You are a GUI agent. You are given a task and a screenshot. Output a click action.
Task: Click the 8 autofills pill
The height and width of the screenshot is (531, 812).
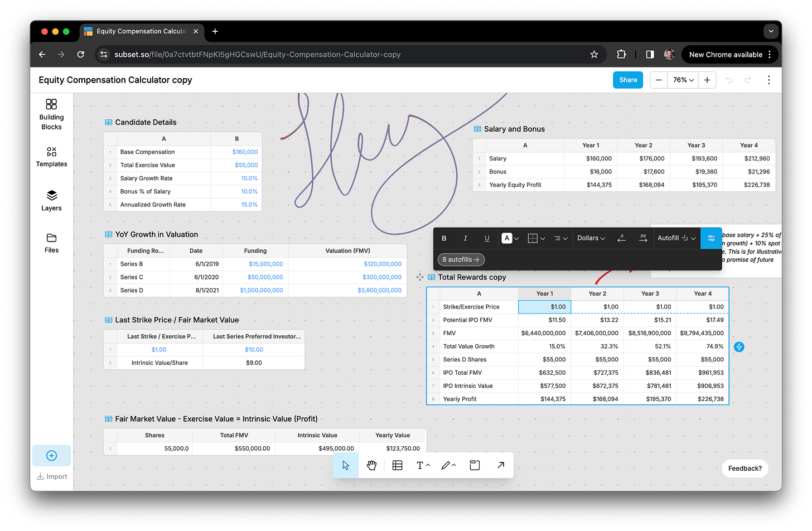pyautogui.click(x=461, y=259)
